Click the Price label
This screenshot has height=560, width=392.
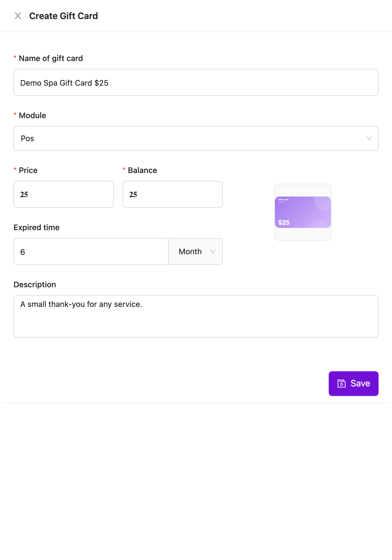[x=28, y=170]
